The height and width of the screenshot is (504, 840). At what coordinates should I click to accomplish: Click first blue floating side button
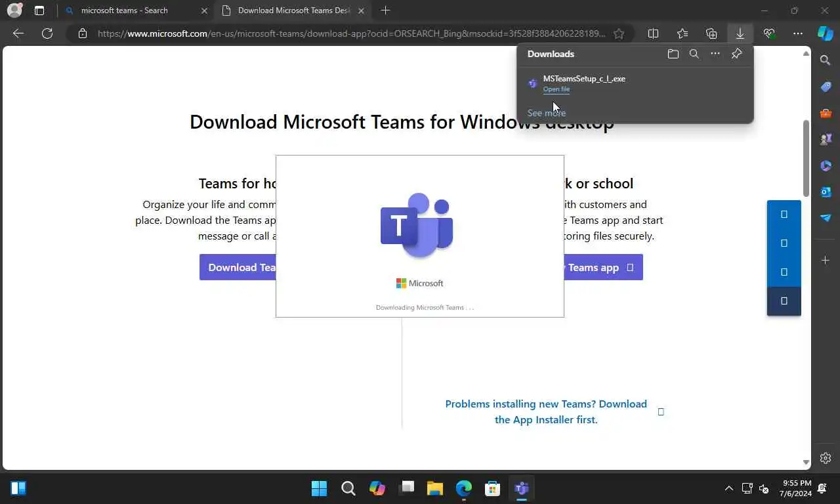point(784,215)
